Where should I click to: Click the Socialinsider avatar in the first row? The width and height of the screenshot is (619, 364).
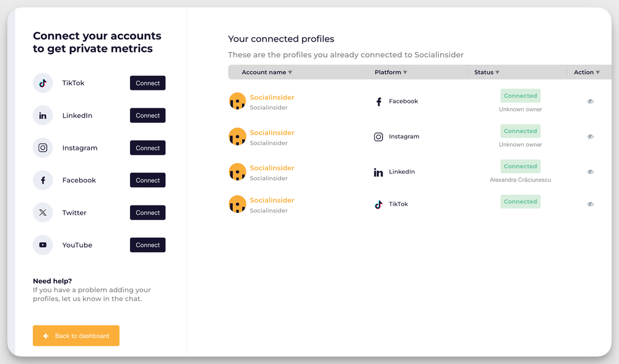click(x=237, y=100)
